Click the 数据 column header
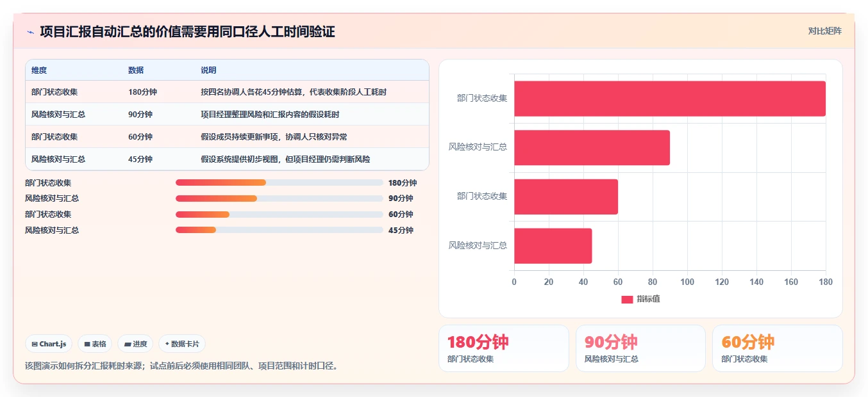Viewport: 868px width, 397px height. coord(136,70)
